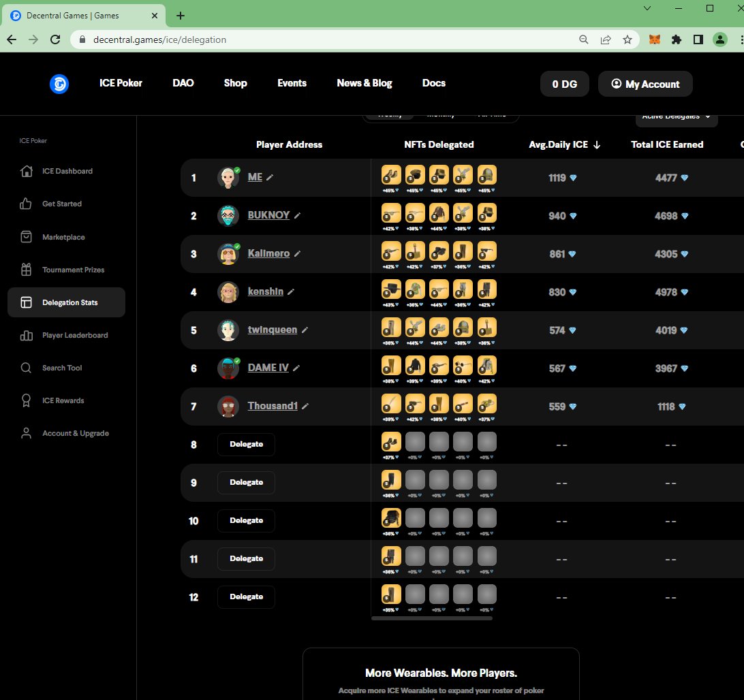
Task: Click edit pencil beside Thousand1
Action: 305,406
